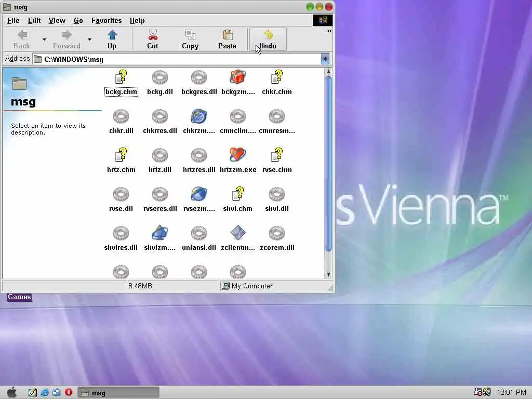Select the hrtzzm.exe hearts icon

238,155
